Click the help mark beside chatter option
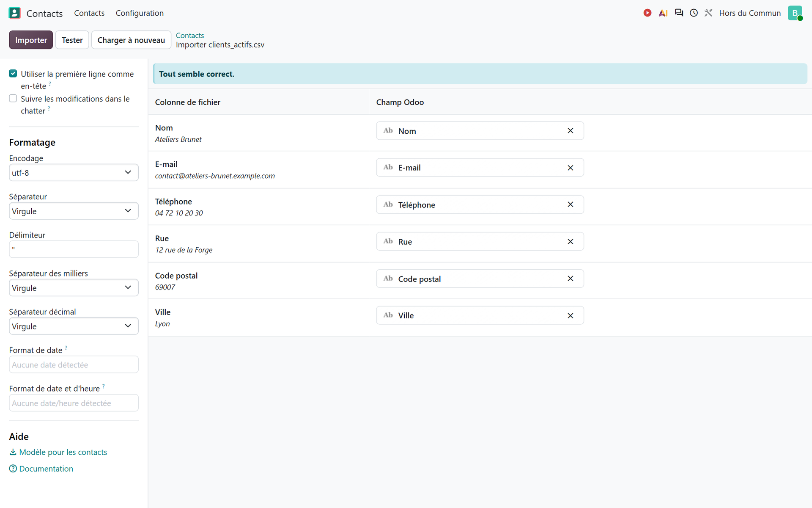This screenshot has width=812, height=508. (49, 108)
